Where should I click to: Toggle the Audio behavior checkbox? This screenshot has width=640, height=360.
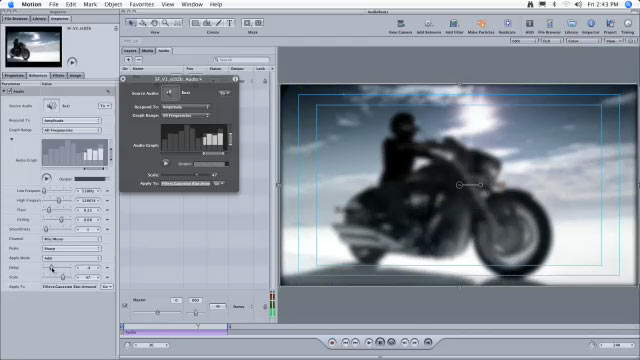[10, 91]
